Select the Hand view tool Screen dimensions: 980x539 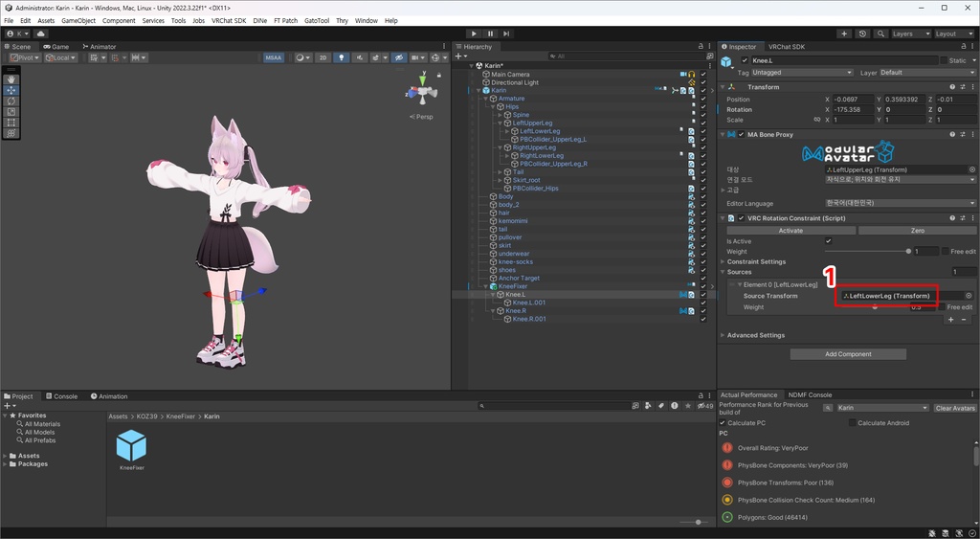pos(11,79)
